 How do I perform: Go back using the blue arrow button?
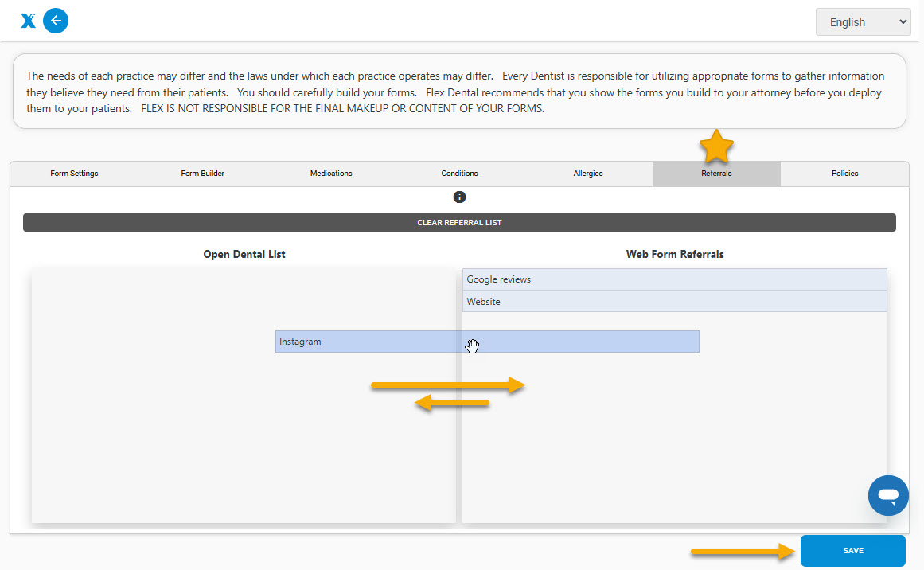click(x=56, y=21)
